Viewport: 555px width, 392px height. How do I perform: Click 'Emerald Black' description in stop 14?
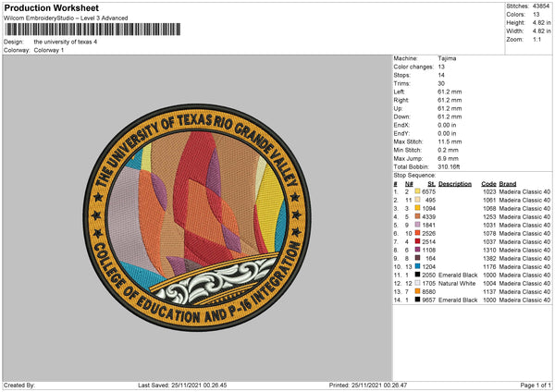[x=458, y=300]
